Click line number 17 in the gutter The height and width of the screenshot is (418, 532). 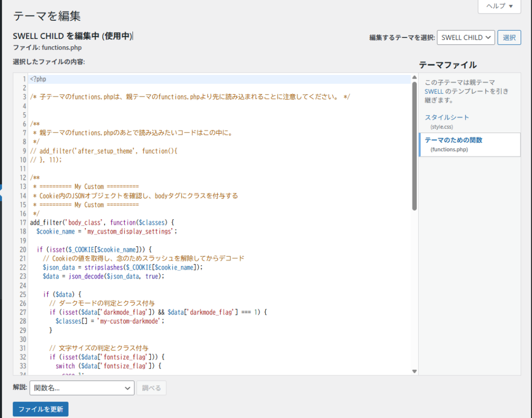click(22, 223)
